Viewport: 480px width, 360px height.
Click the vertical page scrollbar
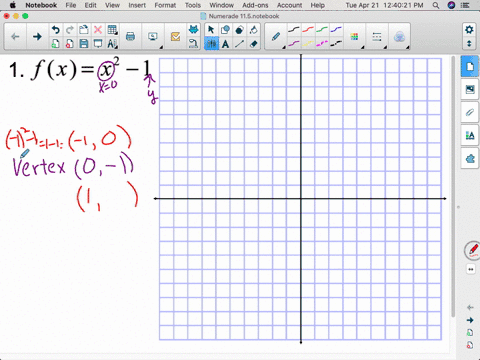coord(453,187)
